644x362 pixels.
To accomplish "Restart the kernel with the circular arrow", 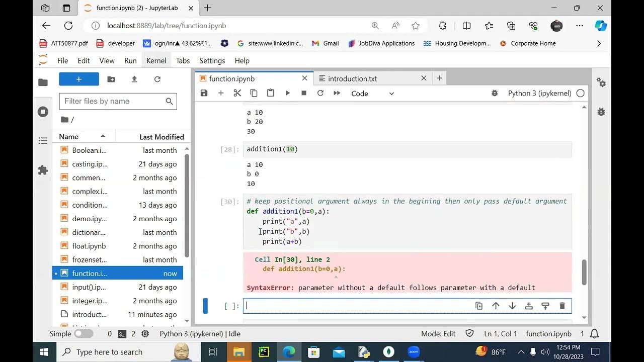I will click(x=320, y=93).
